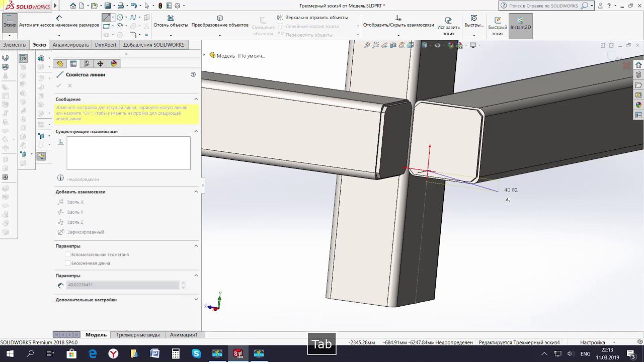The image size is (644, 362).
Task: Check the Бесконечная длина checkbox
Action: pos(68,263)
